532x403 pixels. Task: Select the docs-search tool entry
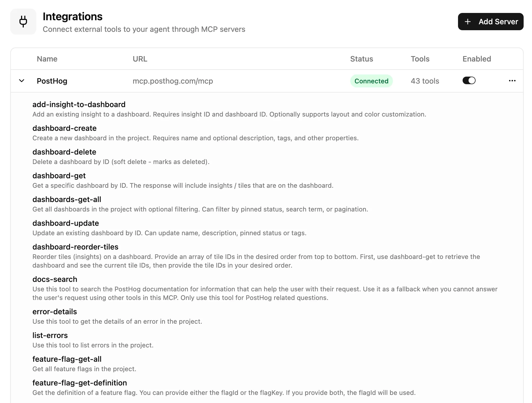coord(55,279)
